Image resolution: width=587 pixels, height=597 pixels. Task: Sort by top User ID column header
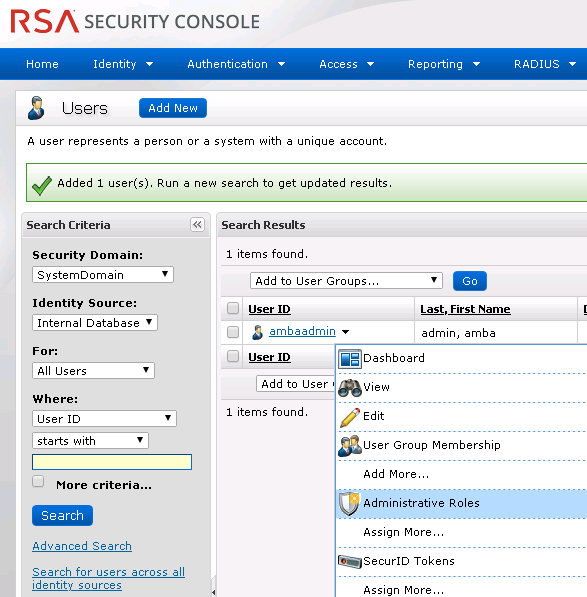click(270, 309)
